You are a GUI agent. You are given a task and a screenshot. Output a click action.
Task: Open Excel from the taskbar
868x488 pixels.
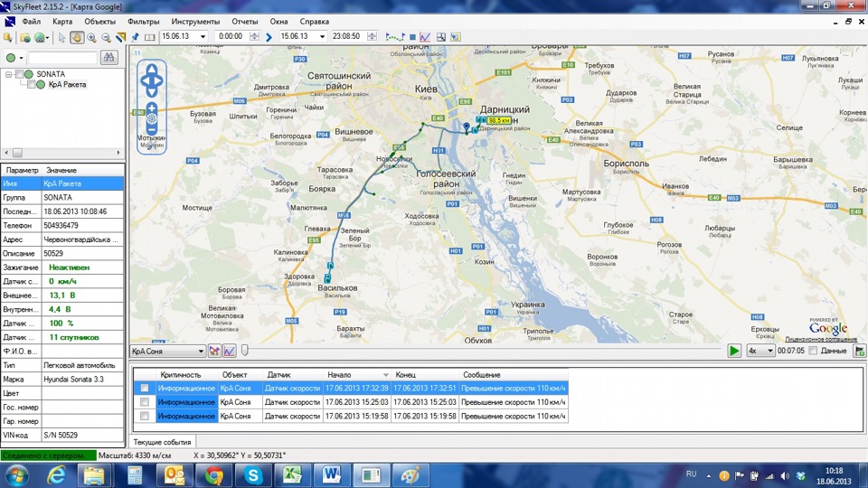(292, 475)
